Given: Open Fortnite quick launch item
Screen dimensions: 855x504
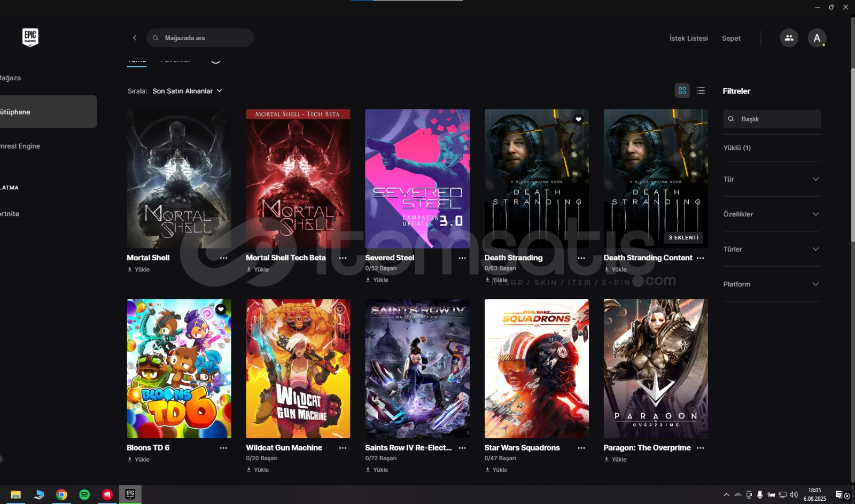Looking at the screenshot, I should coord(10,214).
